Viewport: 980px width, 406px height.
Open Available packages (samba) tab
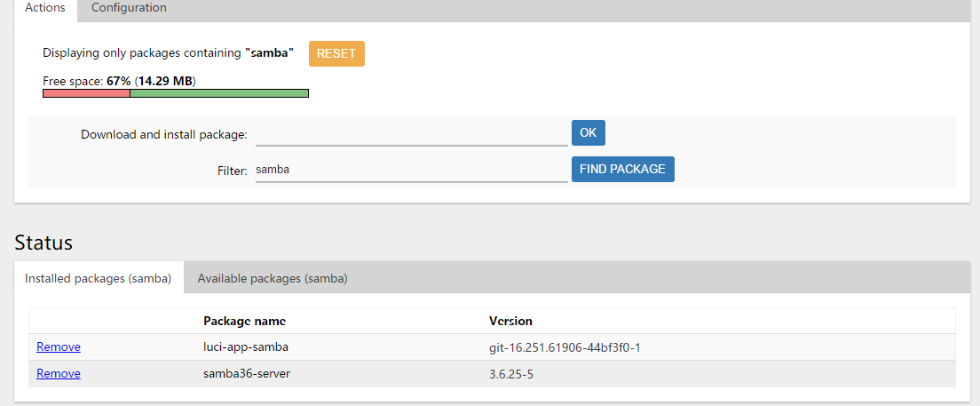coord(273,278)
